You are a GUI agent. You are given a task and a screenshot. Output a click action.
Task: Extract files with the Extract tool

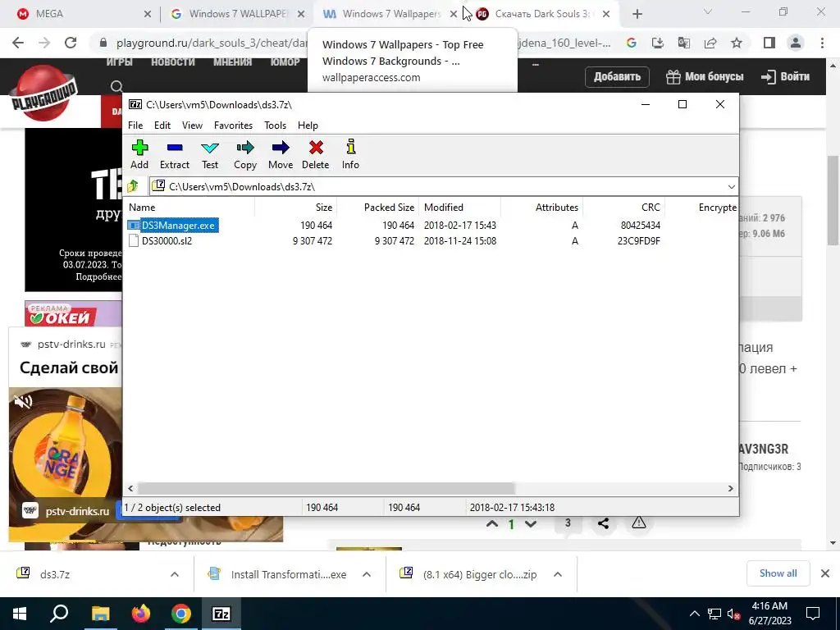pyautogui.click(x=175, y=154)
